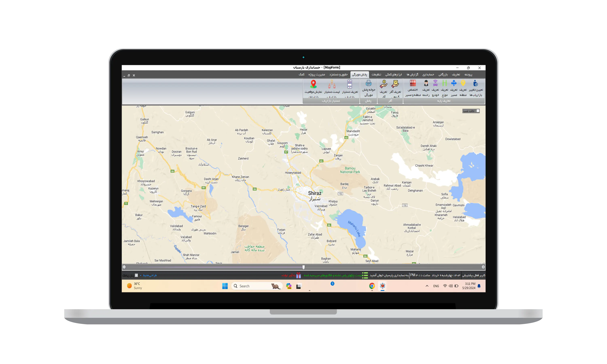Image resolution: width=607 pixels, height=364 pixels.
Task: Open the Task View taskbar icon
Action: pos(299,286)
